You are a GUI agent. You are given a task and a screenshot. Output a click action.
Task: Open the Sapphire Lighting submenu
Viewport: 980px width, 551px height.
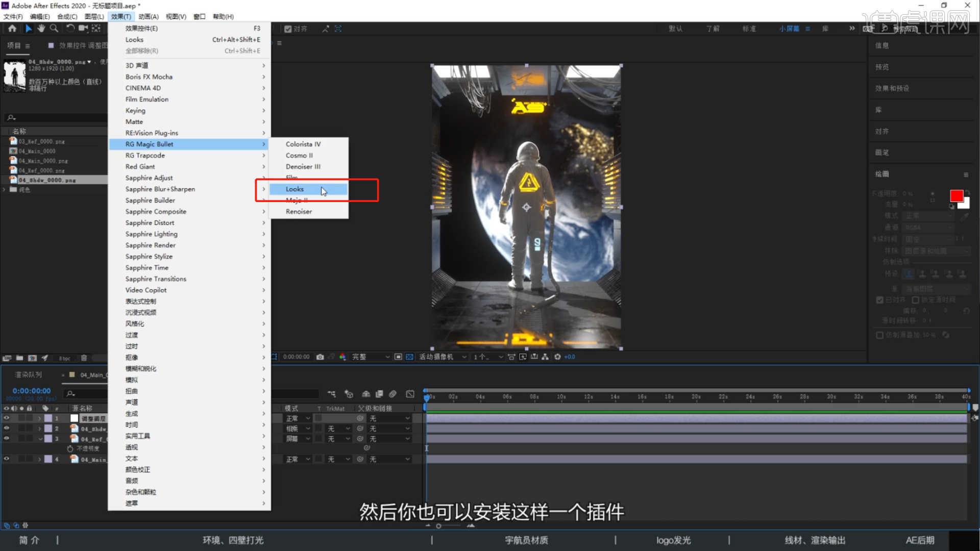(152, 234)
